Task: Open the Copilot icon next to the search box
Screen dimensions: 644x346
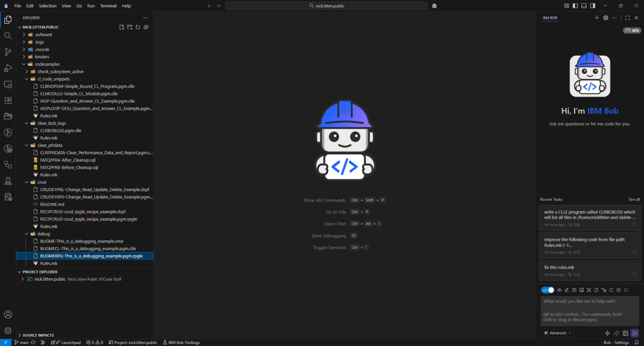Action: pos(434,6)
